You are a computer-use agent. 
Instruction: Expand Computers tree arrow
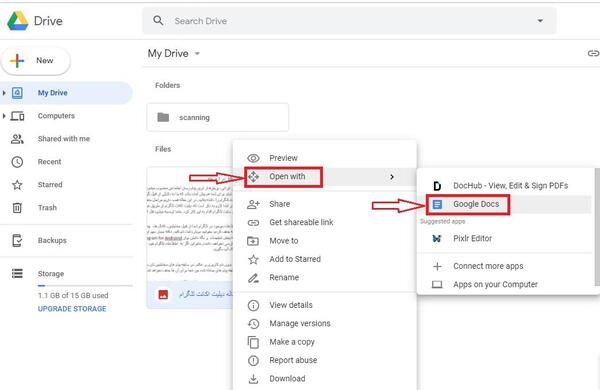(x=4, y=116)
